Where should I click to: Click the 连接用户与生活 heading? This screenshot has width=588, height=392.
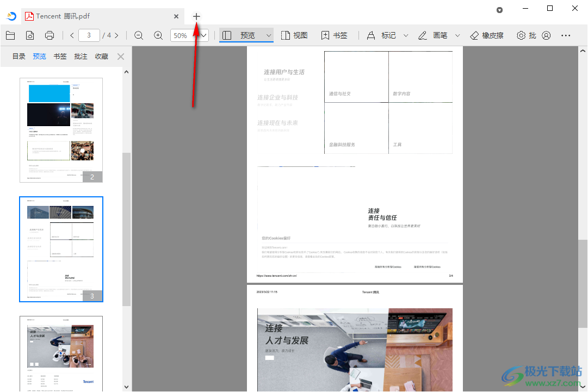tap(284, 72)
